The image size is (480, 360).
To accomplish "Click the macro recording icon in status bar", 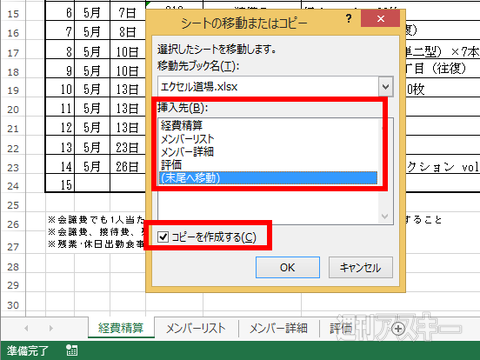I will pos(72,350).
